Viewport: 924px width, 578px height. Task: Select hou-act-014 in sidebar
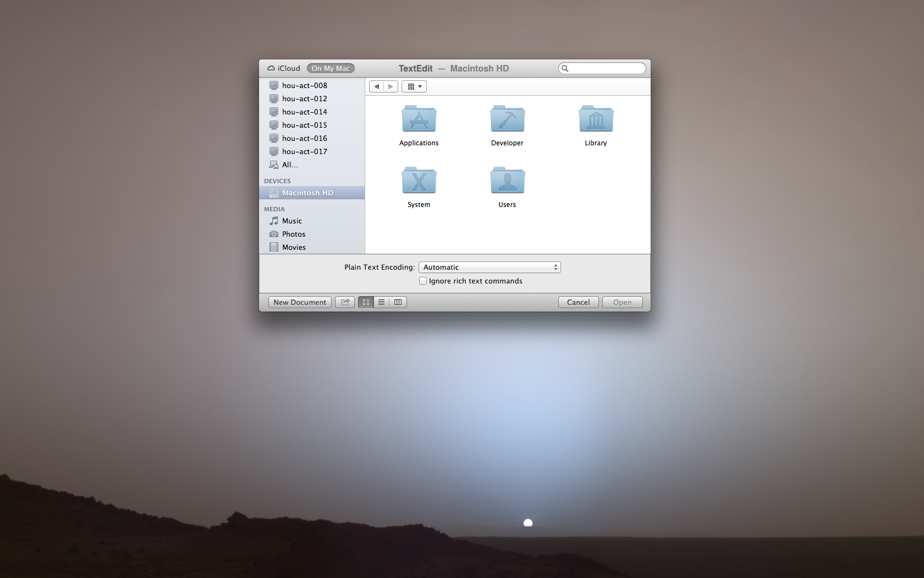click(x=312, y=112)
